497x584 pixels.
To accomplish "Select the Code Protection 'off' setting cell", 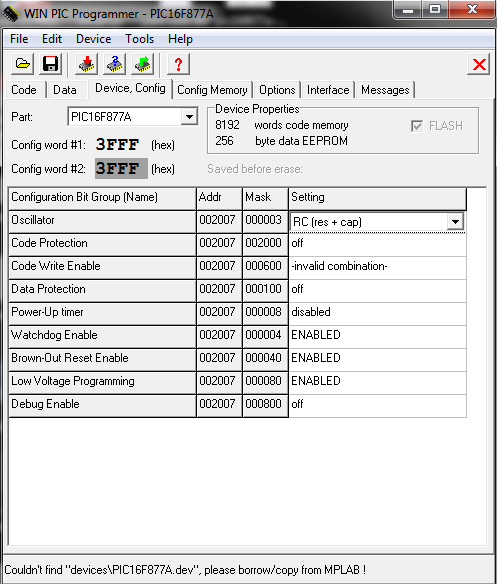I will point(377,244).
